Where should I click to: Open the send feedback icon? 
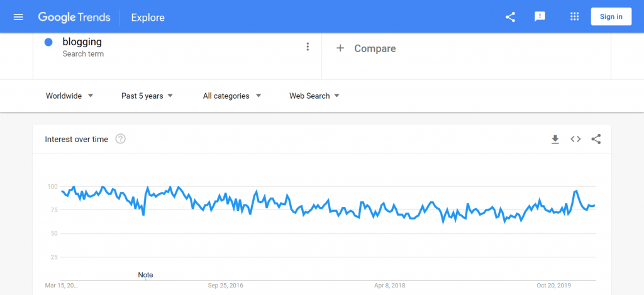pos(540,17)
